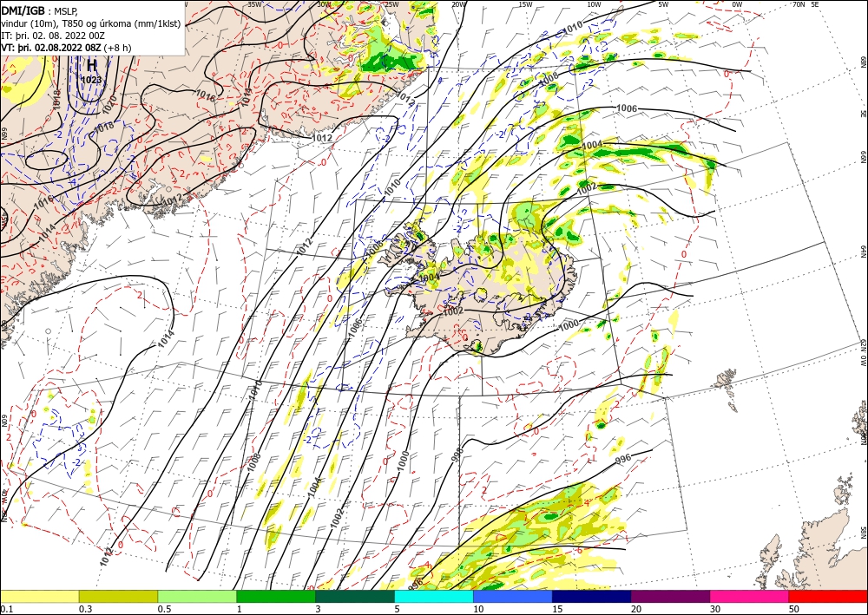Click the "50" legend scale value
The height and width of the screenshot is (615, 868).
pyautogui.click(x=794, y=609)
